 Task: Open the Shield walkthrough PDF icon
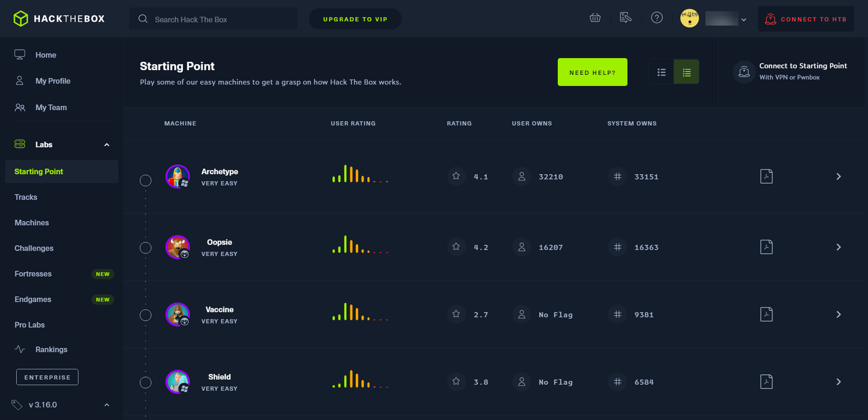tap(766, 381)
